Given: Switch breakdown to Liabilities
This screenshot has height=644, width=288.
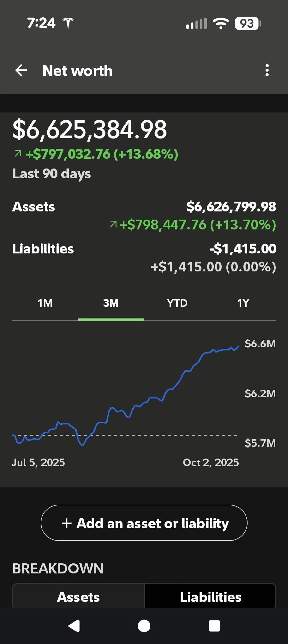Looking at the screenshot, I should point(210,597).
